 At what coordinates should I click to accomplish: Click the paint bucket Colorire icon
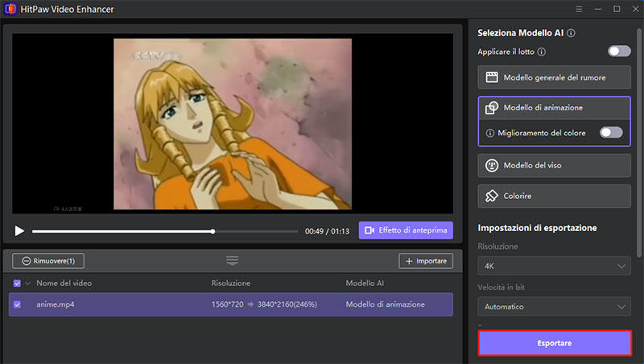pos(492,196)
